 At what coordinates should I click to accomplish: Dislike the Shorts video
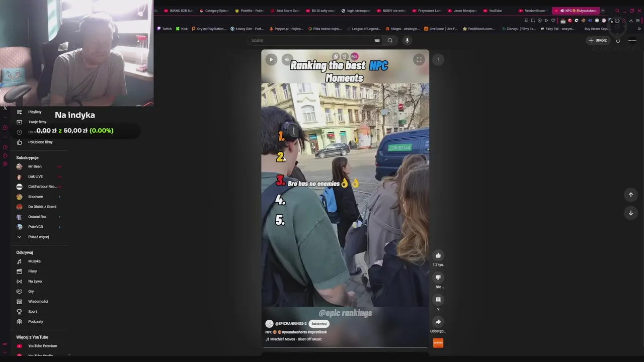[x=438, y=278]
